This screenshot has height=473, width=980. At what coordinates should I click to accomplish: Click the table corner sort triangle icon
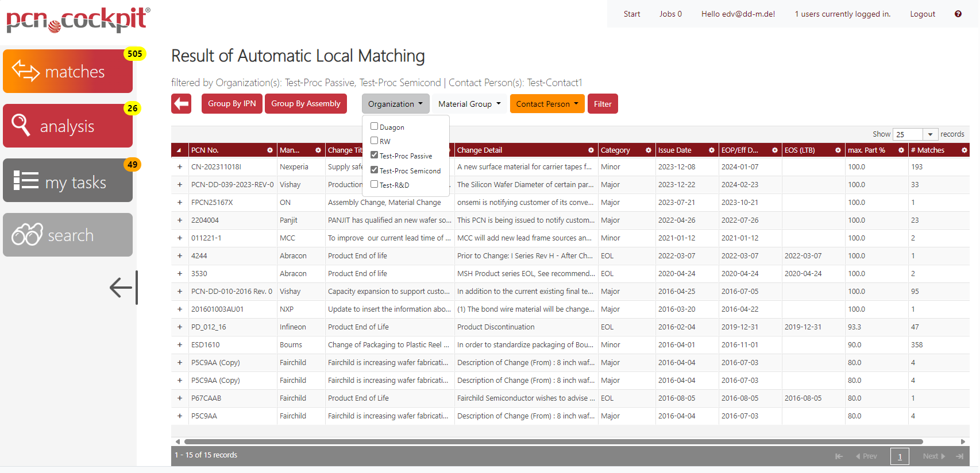point(179,150)
